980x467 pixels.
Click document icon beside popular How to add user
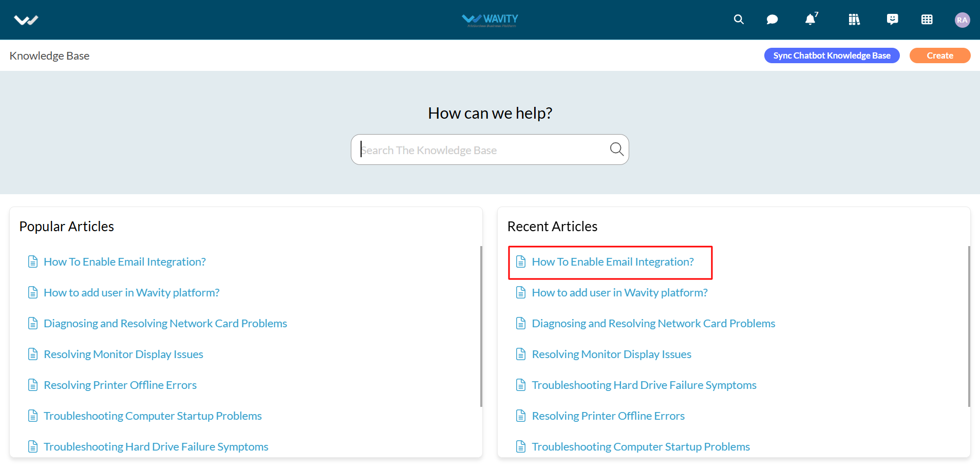[x=33, y=292]
